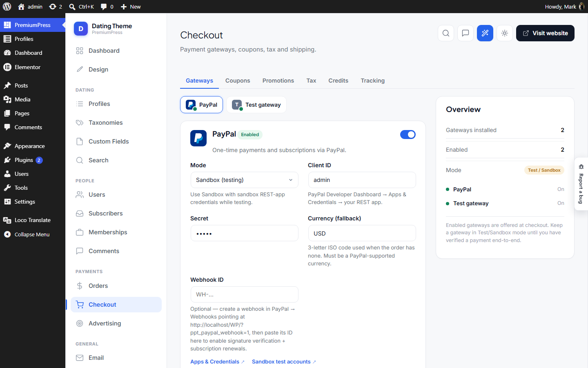Viewport: 588px width, 368px height.
Task: Open the Plugins menu with 2 badge
Action: tap(33, 160)
